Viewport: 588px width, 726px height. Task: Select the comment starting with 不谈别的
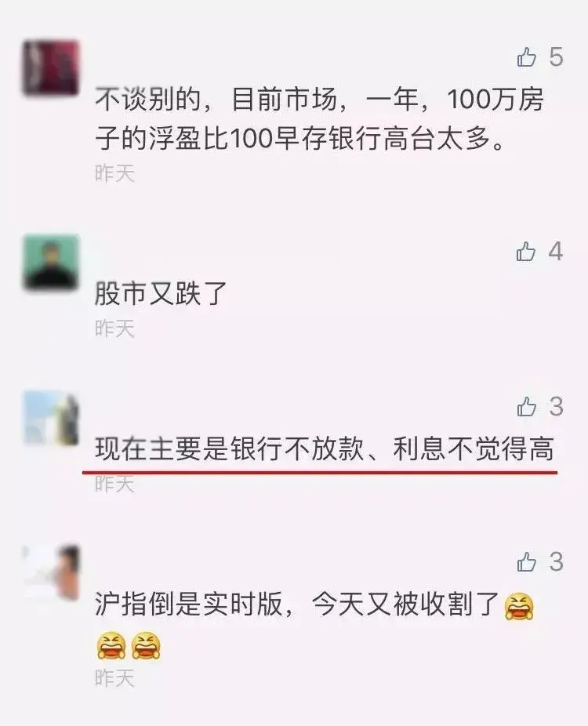(319, 118)
